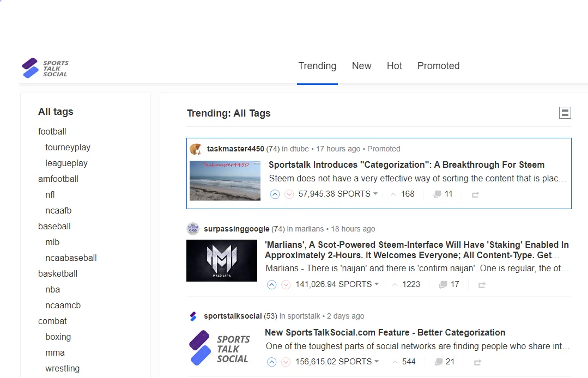Viewport: 588px width, 378px height.
Task: Select the combat tag
Action: coord(52,321)
